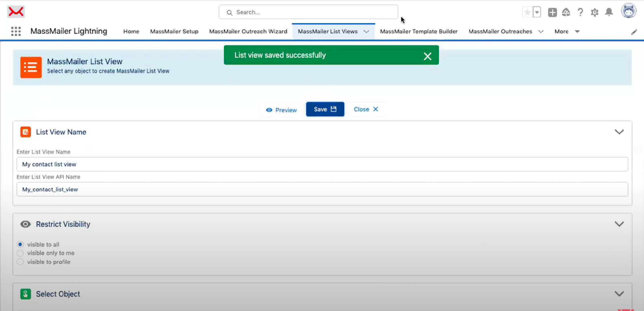Collapse the List View Name section
The width and height of the screenshot is (644, 311).
(x=619, y=132)
